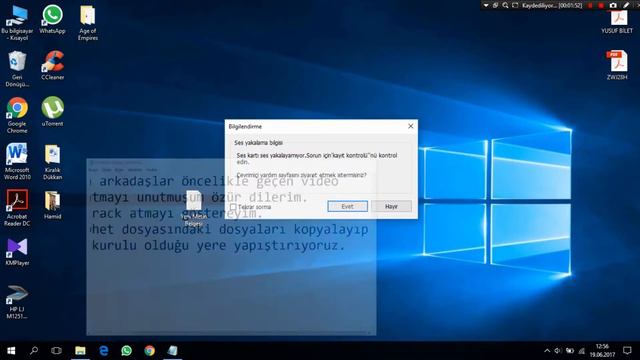
Task: Open the HP LJ M1251 scanner shortcut
Action: (17, 301)
